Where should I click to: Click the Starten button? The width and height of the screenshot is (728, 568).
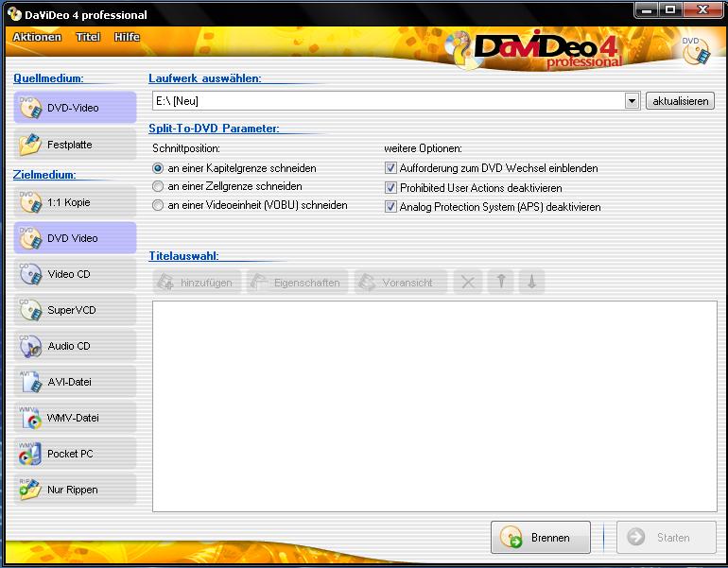(667, 538)
